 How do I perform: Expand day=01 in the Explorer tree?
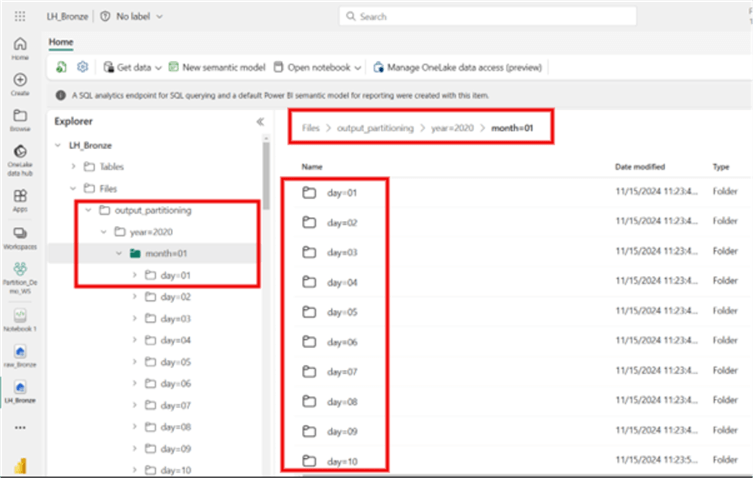[x=134, y=275]
